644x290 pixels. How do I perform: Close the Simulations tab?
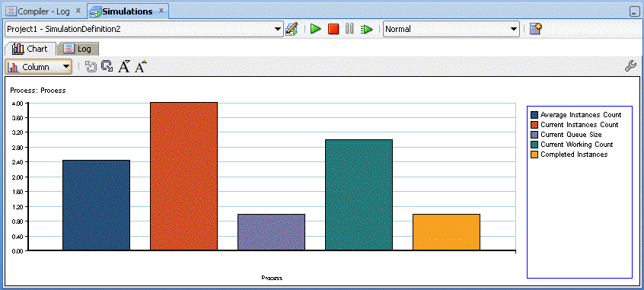tap(161, 11)
